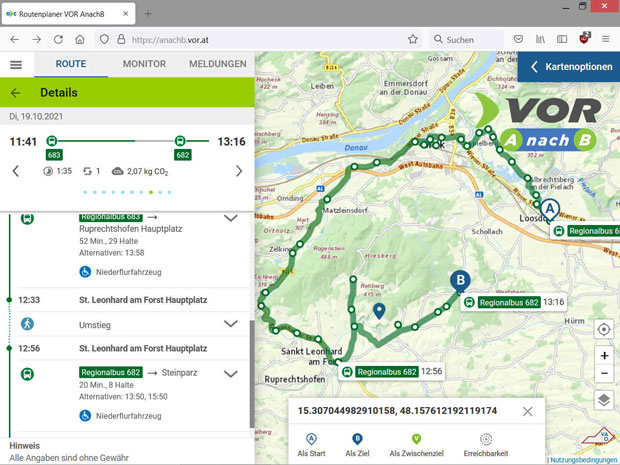The width and height of the screenshot is (620, 465).
Task: Open the uBlock extension icon
Action: coord(584,38)
